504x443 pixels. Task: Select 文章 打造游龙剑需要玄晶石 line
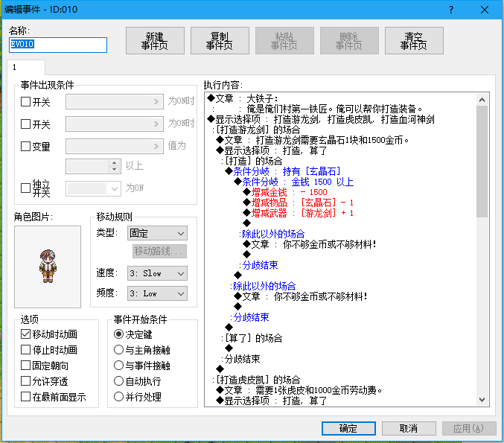312,140
